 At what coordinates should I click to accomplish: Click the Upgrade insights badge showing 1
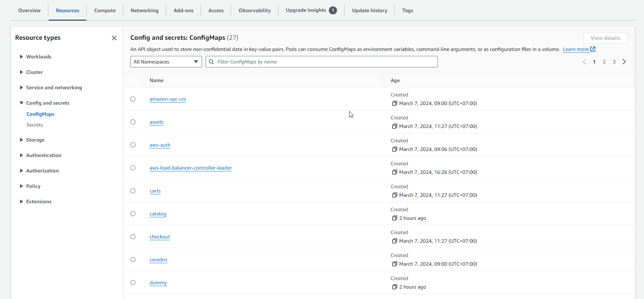[x=333, y=10]
